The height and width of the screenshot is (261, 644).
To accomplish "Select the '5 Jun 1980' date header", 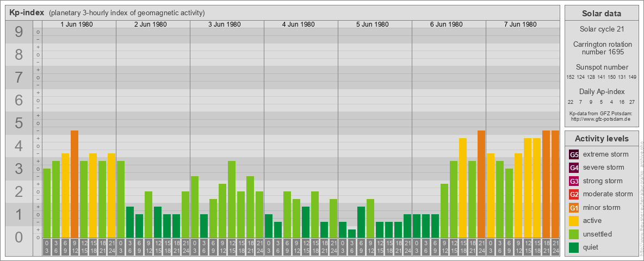I will (x=373, y=24).
